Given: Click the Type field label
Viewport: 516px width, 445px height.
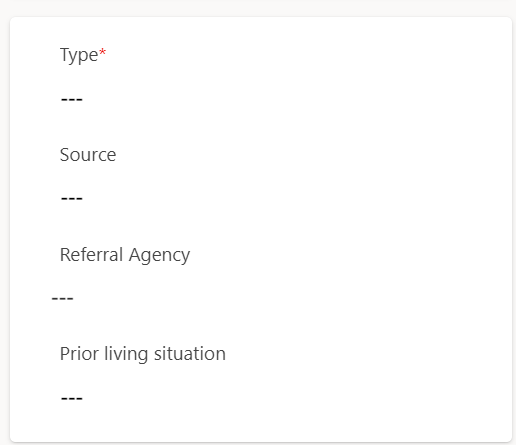Looking at the screenshot, I should (79, 55).
